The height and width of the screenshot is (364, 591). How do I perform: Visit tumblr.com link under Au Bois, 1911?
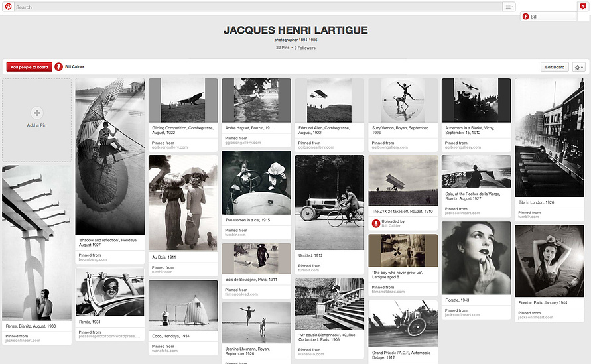coord(162,272)
